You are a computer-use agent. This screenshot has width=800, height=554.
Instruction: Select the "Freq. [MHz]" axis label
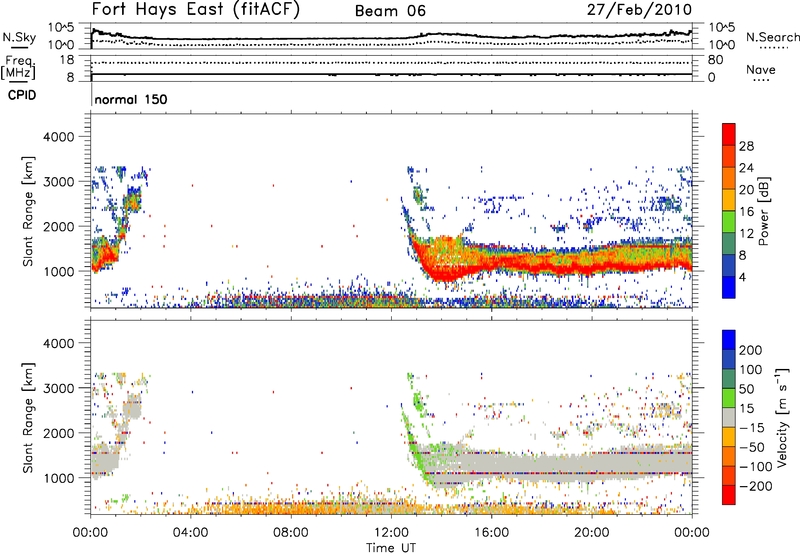tap(19, 67)
